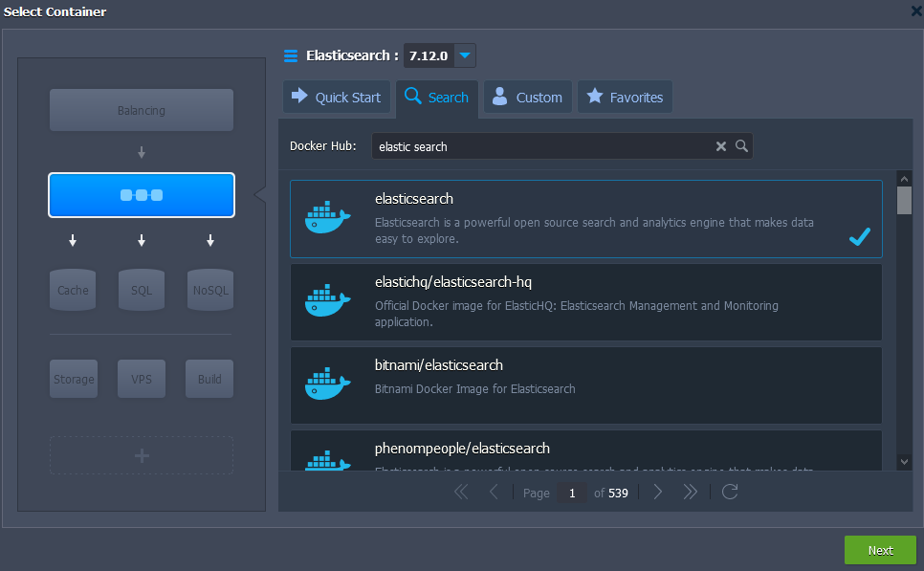Click the magnifier search icon
924x571 pixels.
(x=742, y=145)
